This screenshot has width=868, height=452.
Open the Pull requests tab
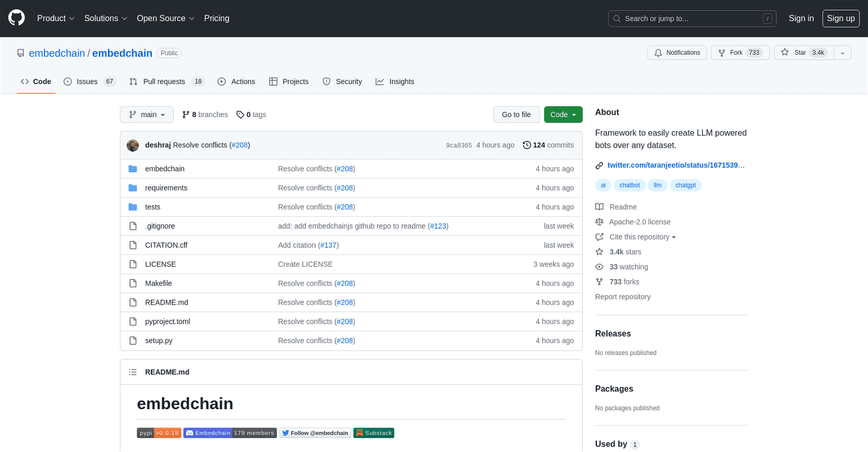tap(164, 82)
